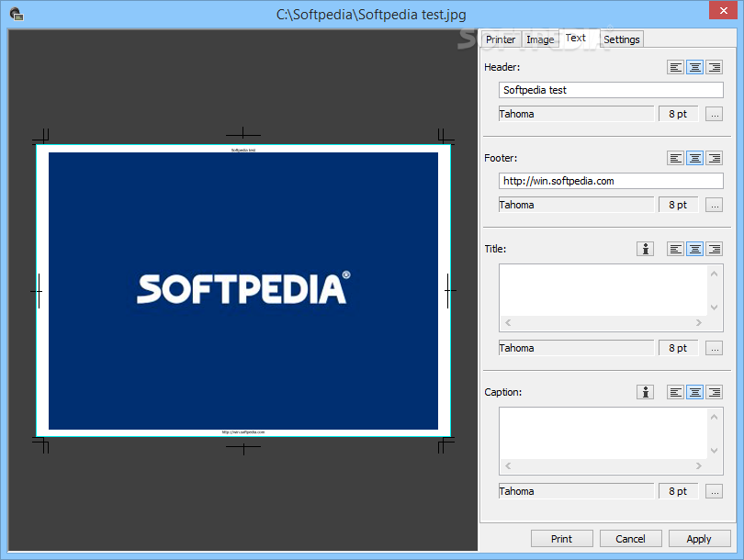744x560 pixels.
Task: Switch to the Printer tab
Action: pos(501,39)
